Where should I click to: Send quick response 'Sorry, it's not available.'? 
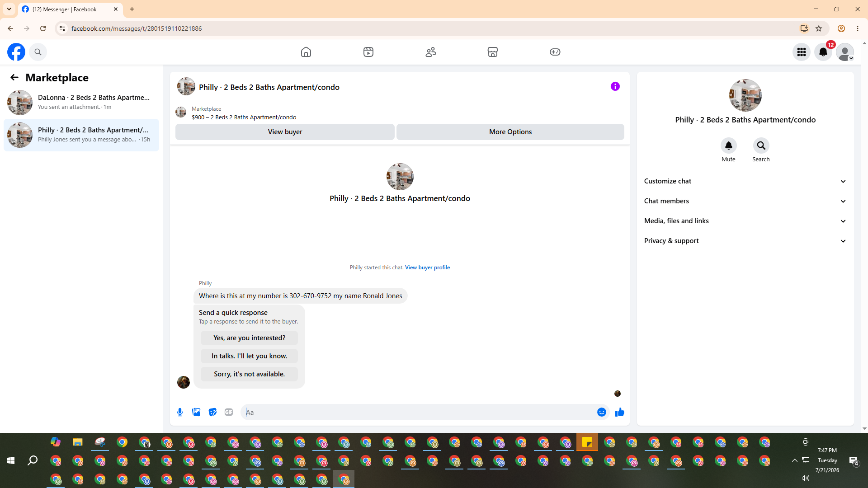pyautogui.click(x=249, y=374)
